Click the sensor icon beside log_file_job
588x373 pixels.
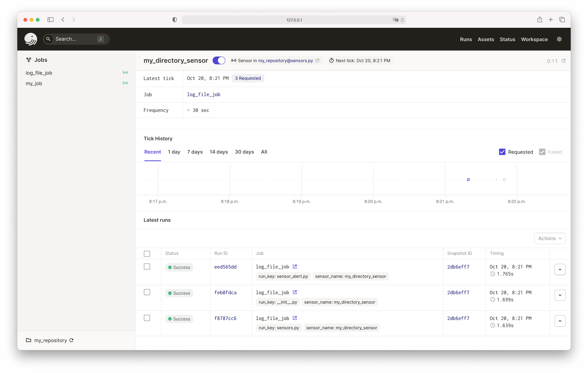pos(125,73)
